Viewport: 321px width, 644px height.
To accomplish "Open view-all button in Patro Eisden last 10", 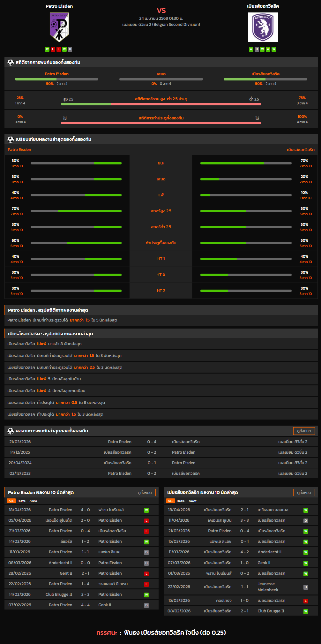I will click(x=145, y=493).
